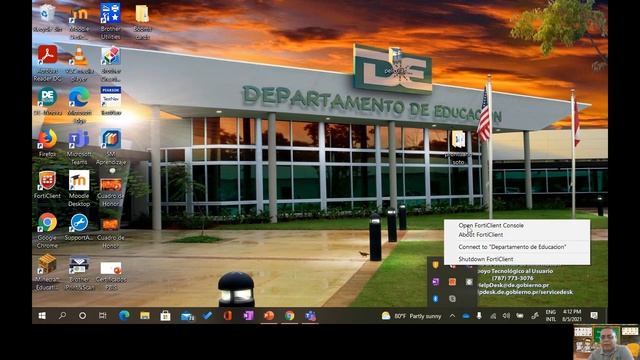Open the volume speaker tray icon
Screen dimensions: 640x360
(506, 316)
